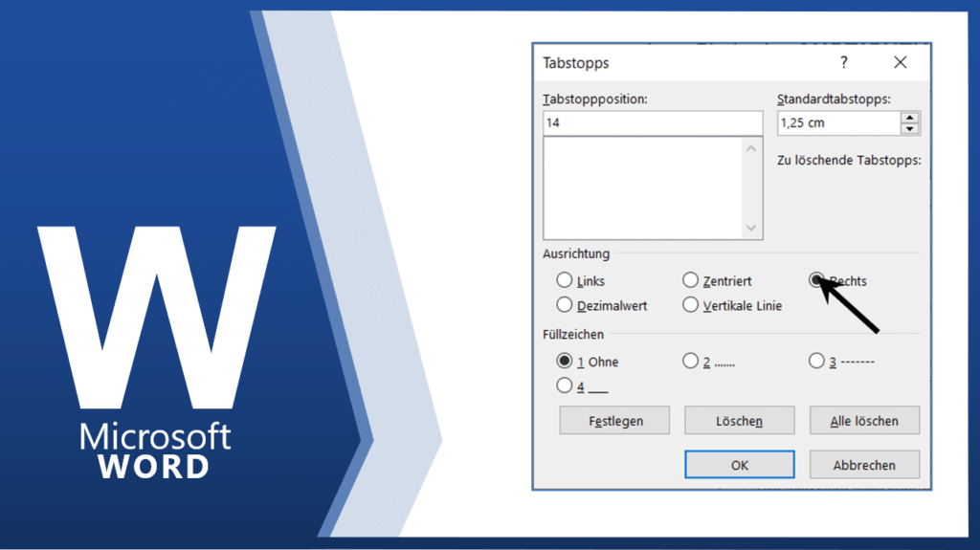Select underline fill character option 4
The width and height of the screenshot is (980, 550).
tap(564, 386)
